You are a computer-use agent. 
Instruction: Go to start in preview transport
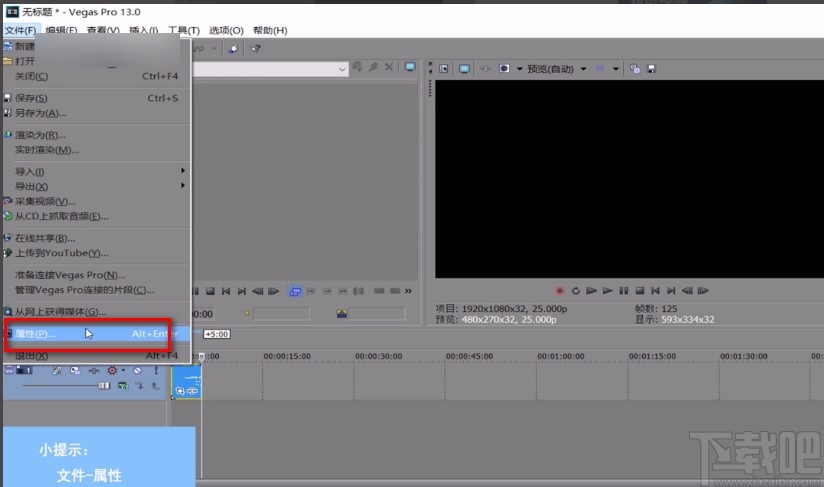[x=655, y=291]
